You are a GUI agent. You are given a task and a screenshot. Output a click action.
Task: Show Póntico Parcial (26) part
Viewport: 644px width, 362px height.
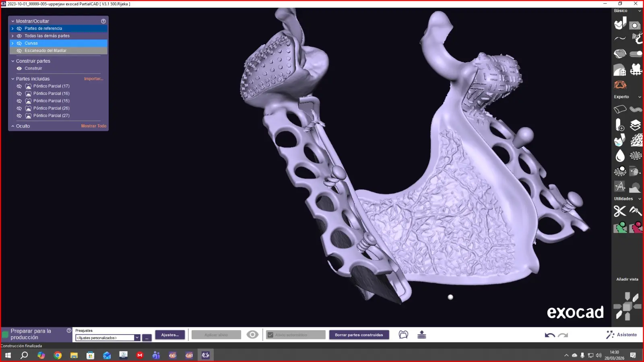(19, 108)
